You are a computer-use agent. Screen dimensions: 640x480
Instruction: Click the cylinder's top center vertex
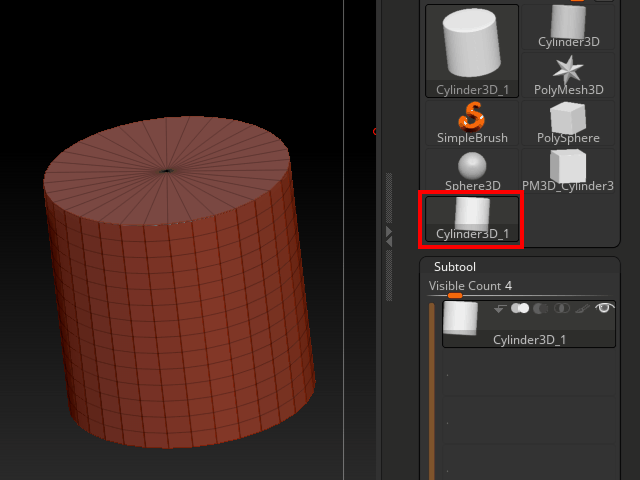165,170
